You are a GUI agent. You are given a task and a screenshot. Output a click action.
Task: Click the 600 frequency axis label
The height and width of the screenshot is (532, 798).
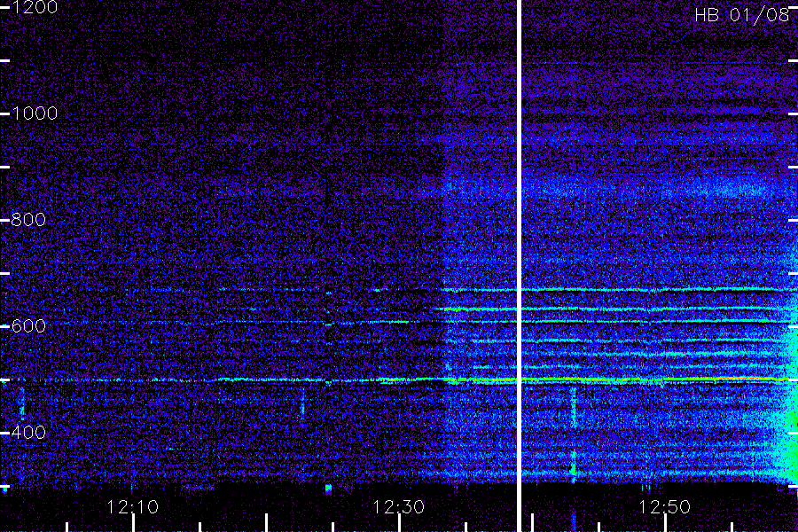tap(28, 325)
